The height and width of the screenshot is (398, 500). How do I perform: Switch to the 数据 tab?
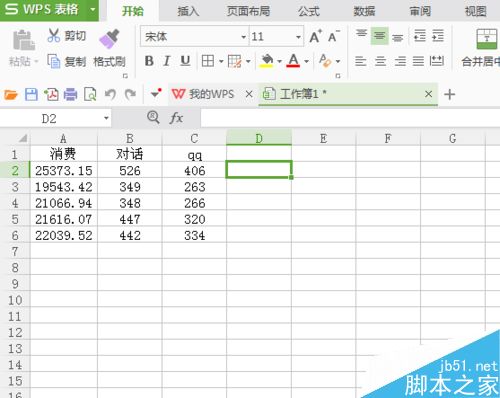(x=364, y=11)
